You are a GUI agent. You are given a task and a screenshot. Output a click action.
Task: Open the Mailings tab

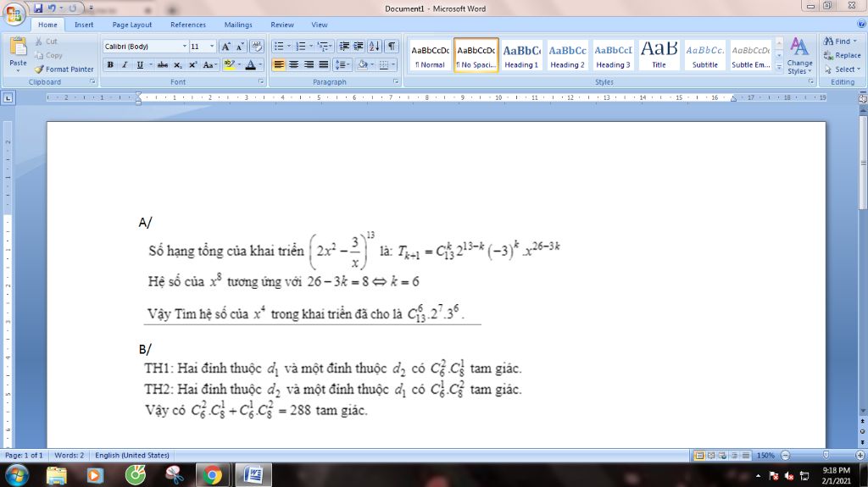coord(238,25)
